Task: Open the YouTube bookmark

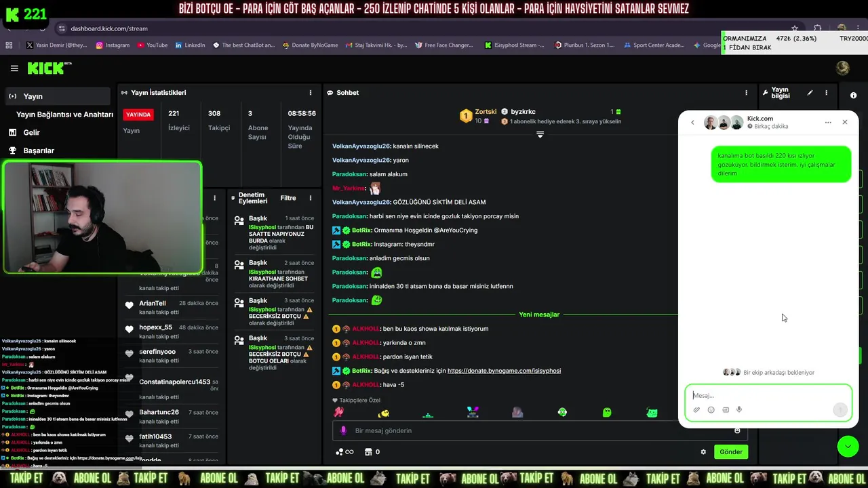Action: (x=153, y=45)
